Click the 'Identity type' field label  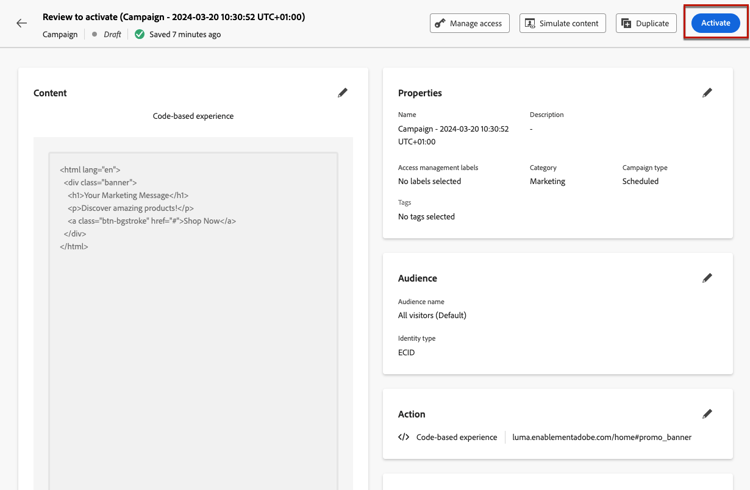[x=416, y=338]
